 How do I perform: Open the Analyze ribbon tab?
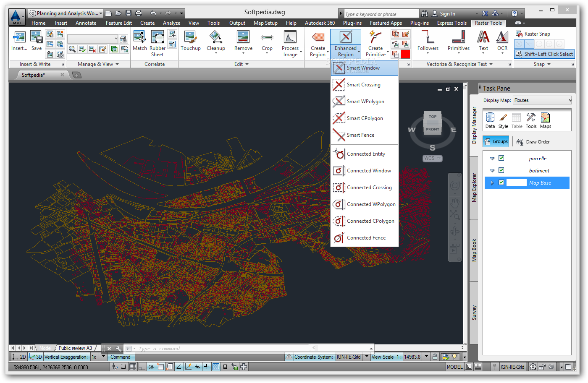171,23
